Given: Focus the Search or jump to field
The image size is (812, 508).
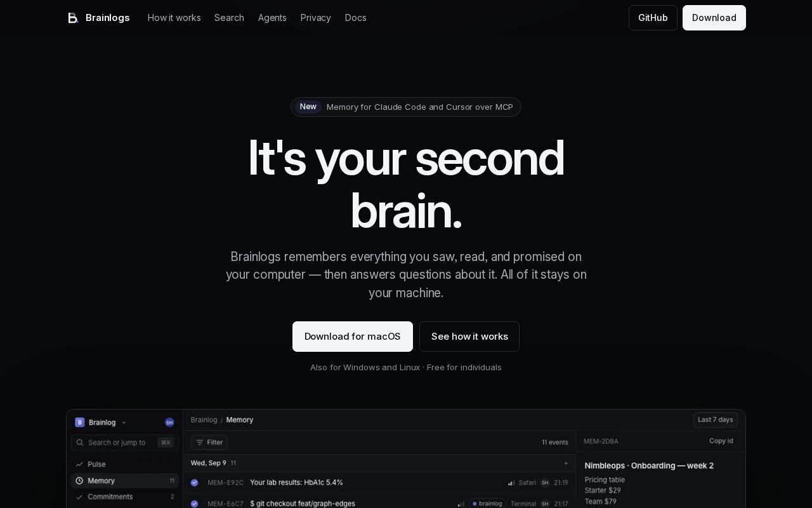Looking at the screenshot, I should pos(124,443).
